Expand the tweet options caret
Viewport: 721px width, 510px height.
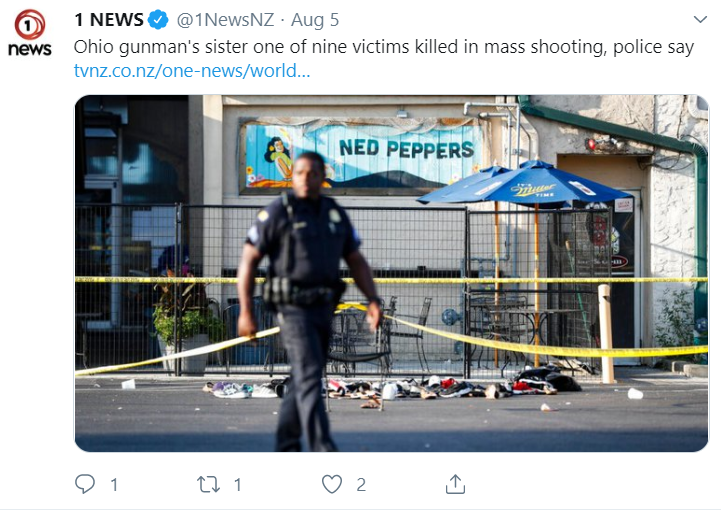click(x=700, y=19)
